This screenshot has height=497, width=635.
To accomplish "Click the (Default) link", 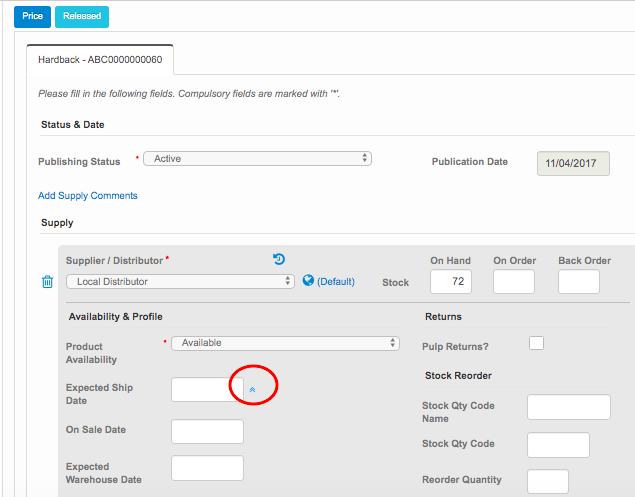I will pyautogui.click(x=336, y=282).
